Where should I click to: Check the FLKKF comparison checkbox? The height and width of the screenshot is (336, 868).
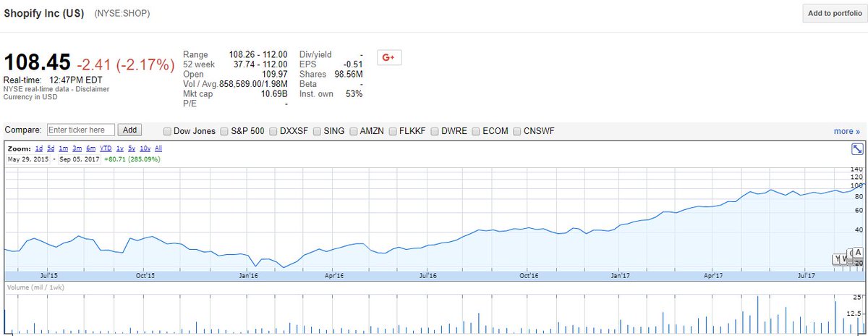click(393, 131)
